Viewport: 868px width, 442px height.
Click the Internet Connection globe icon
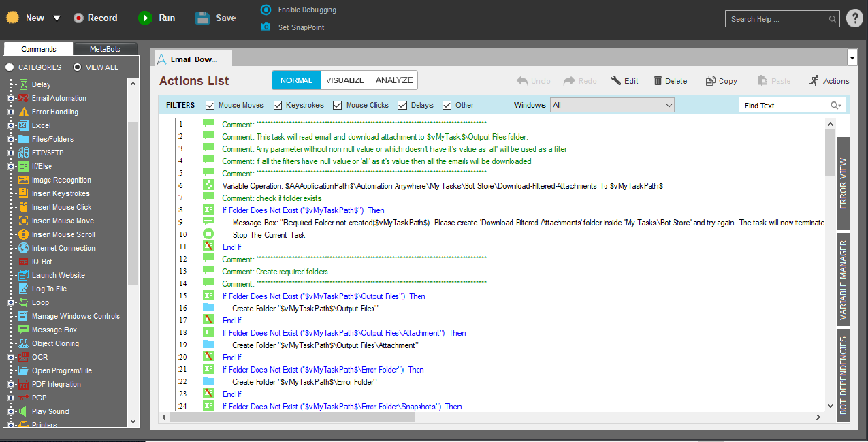[x=23, y=248]
